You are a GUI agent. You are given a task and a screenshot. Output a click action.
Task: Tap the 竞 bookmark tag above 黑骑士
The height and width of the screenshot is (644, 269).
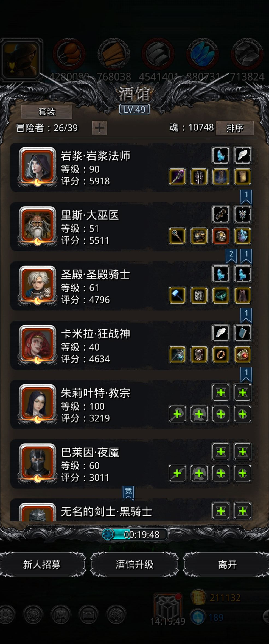tap(128, 492)
